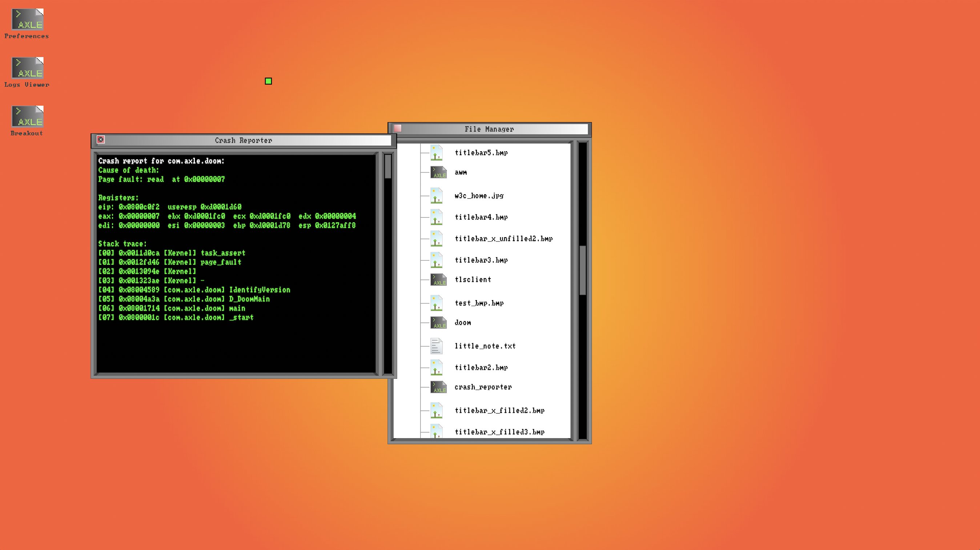Click the little_note.txt document icon
Viewport: 980px width, 550px height.
coord(437,346)
